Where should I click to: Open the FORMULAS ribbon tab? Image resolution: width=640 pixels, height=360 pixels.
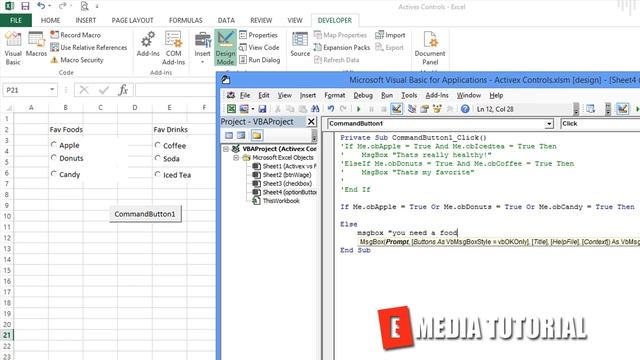tap(186, 20)
